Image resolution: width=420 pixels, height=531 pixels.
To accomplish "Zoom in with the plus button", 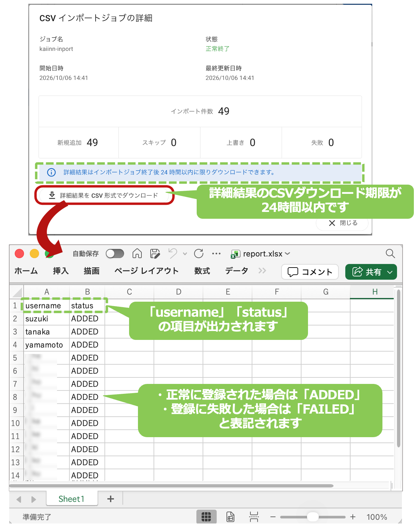I will click(x=353, y=517).
